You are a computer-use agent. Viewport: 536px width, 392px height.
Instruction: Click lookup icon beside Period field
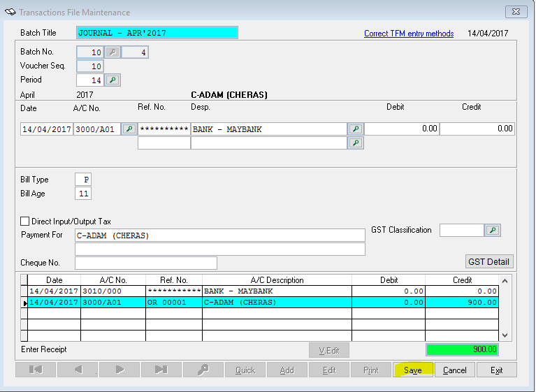tap(113, 80)
